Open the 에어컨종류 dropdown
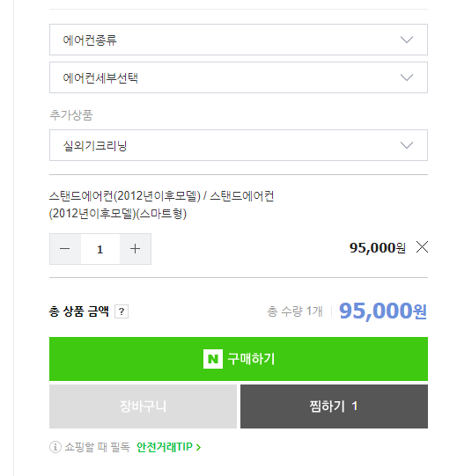This screenshot has width=457, height=476. click(x=239, y=40)
